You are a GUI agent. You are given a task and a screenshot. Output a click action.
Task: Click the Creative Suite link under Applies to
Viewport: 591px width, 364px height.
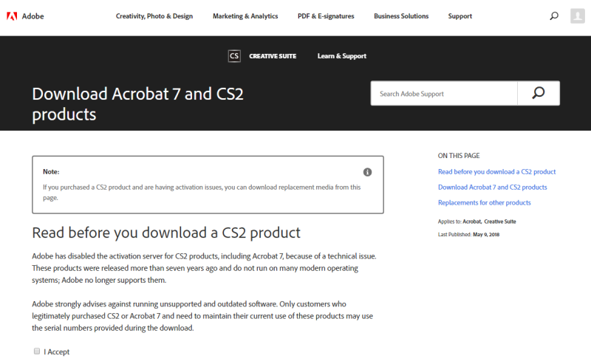(x=499, y=222)
